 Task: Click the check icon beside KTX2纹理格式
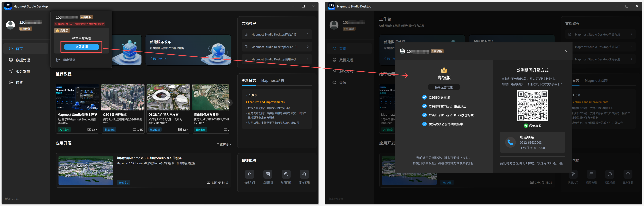tap(424, 115)
